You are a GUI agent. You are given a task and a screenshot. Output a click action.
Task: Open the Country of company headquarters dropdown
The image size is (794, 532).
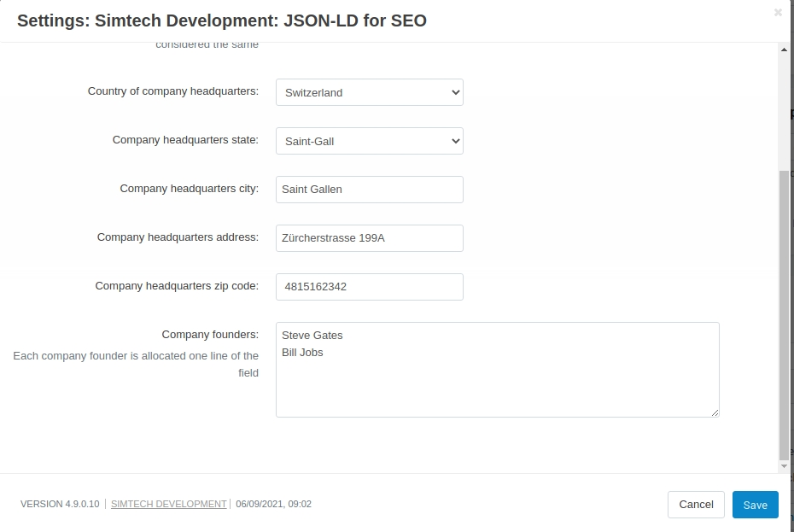369,92
